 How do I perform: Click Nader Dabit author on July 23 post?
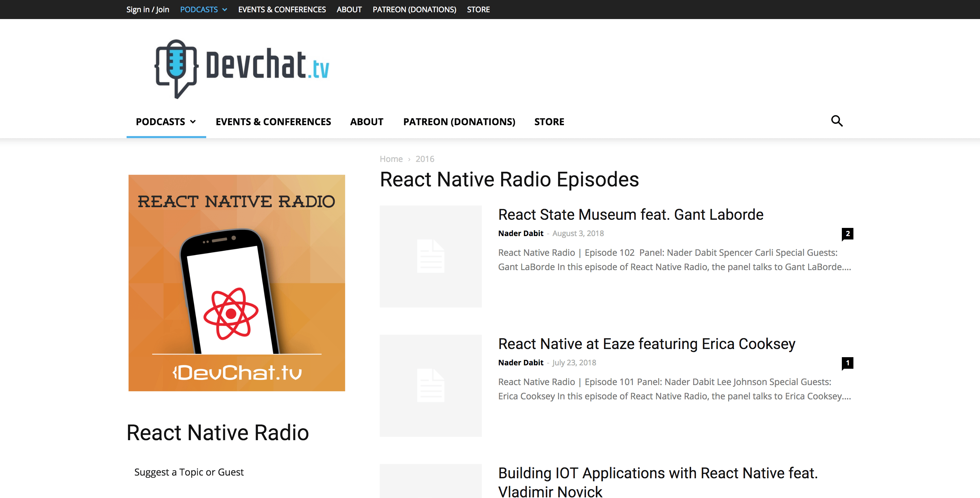coord(520,363)
